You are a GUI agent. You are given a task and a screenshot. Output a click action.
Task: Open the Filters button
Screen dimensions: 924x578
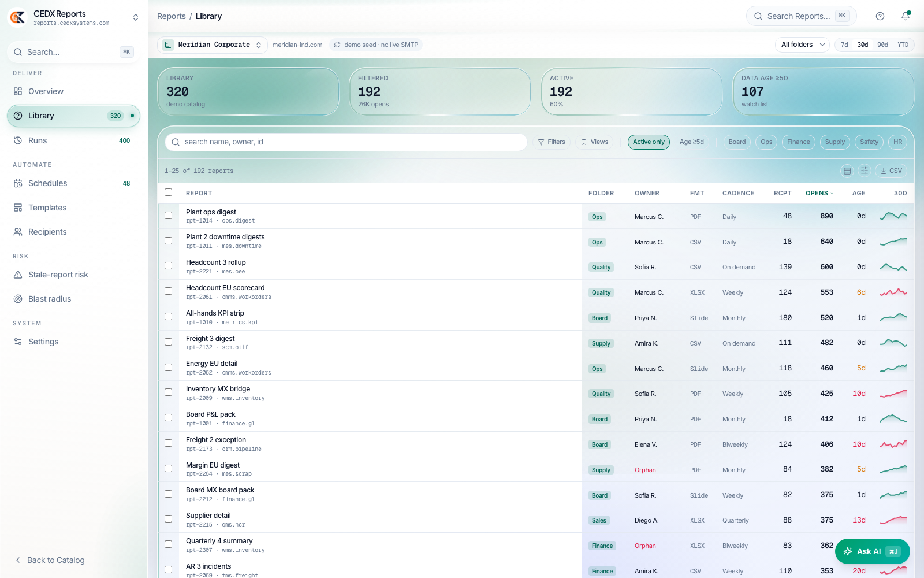point(552,142)
